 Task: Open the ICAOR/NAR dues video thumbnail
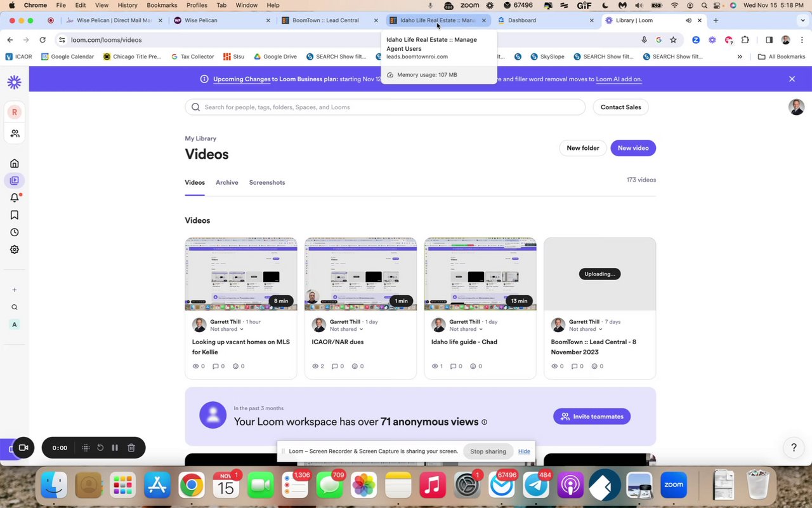(x=360, y=274)
